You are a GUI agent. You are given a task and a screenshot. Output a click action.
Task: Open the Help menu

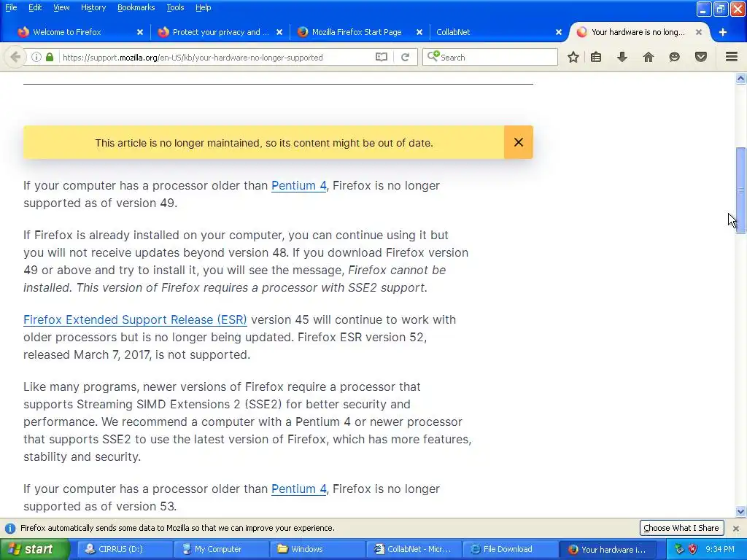coord(203,7)
